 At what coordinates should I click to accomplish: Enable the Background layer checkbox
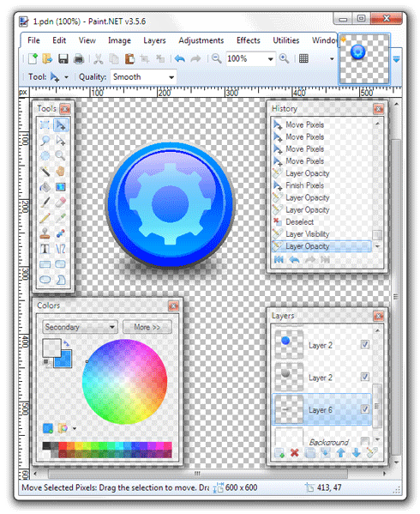tap(365, 441)
